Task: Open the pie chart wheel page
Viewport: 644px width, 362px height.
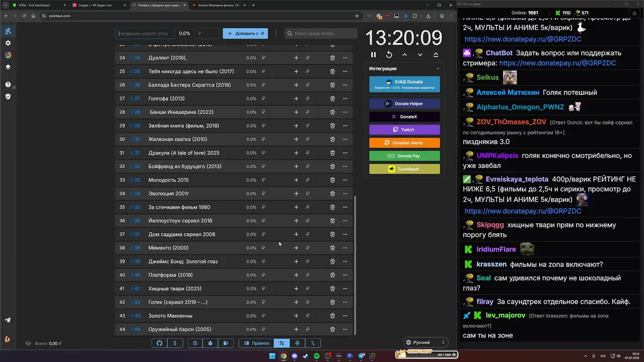Action: [8, 55]
